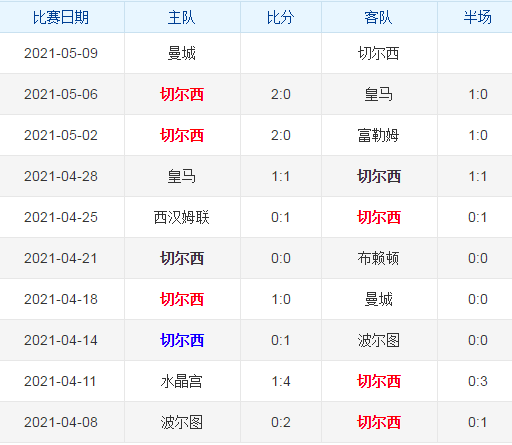
Task: Select the 主队 column header
Action: click(182, 17)
